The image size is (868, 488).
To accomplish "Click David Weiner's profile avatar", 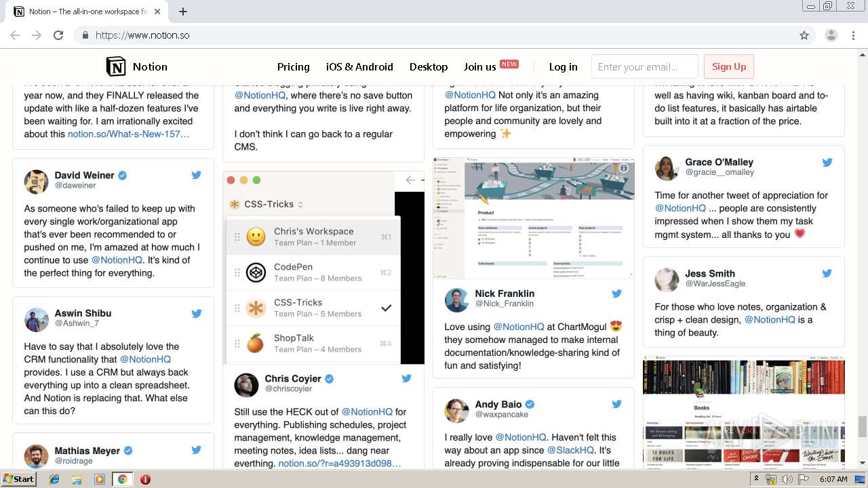I will click(x=37, y=182).
